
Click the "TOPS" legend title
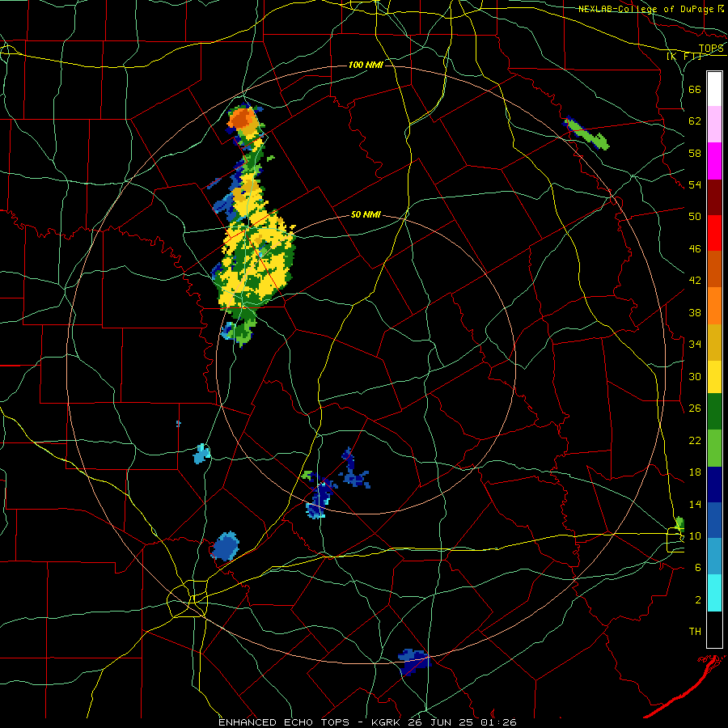[711, 49]
